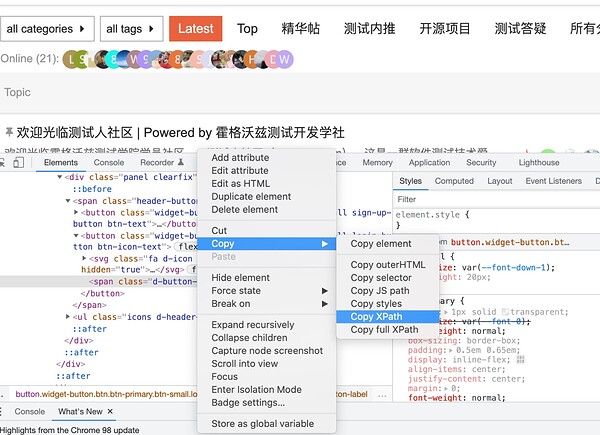600x435 pixels.
Task: Choose Copy XPath from submenu
Action: pyautogui.click(x=387, y=317)
